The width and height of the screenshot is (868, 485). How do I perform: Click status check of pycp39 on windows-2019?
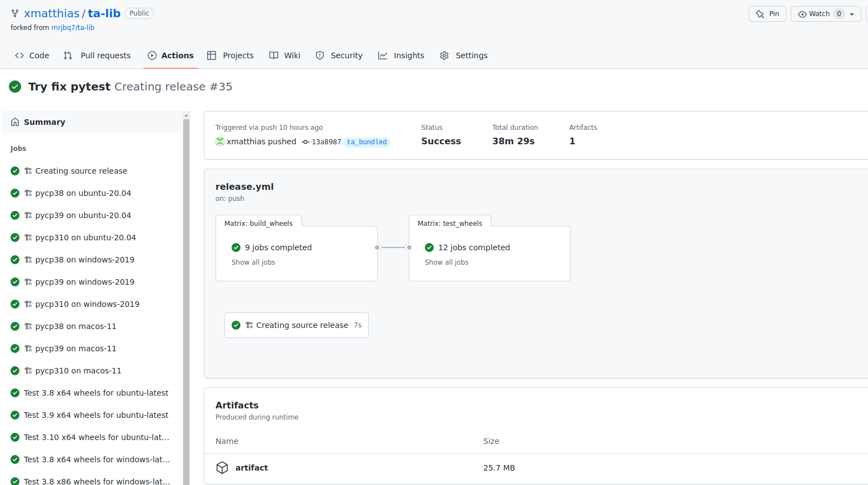pos(15,282)
